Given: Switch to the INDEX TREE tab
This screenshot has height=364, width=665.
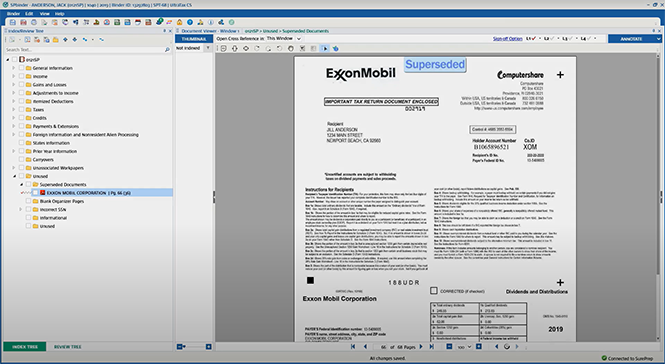Looking at the screenshot, I should point(25,347).
